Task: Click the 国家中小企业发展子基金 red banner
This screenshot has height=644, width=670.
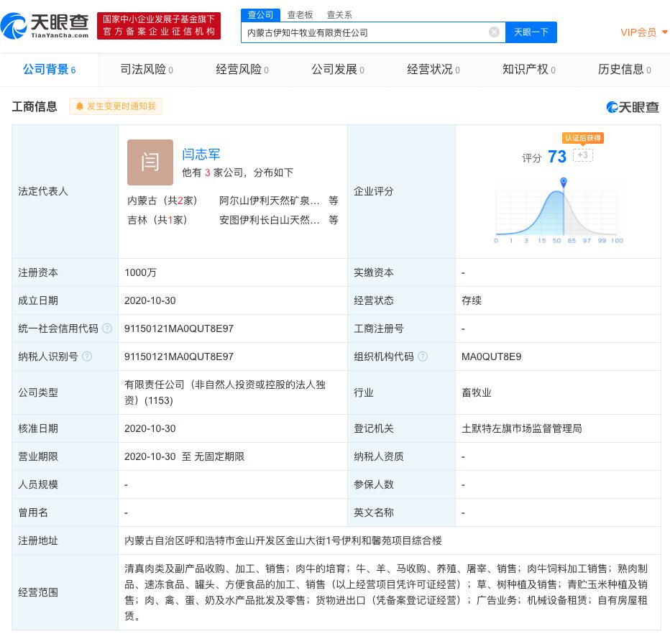Action: 159,26
